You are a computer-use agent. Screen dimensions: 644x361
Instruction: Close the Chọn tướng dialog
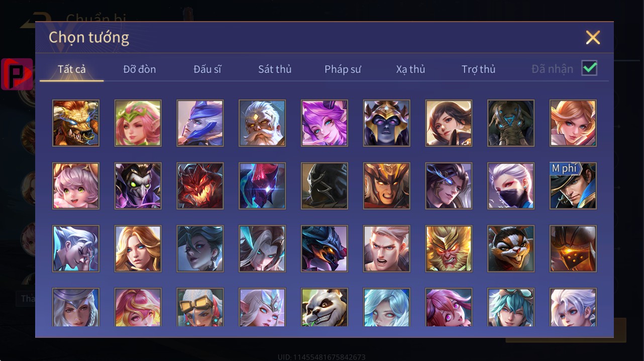click(593, 37)
